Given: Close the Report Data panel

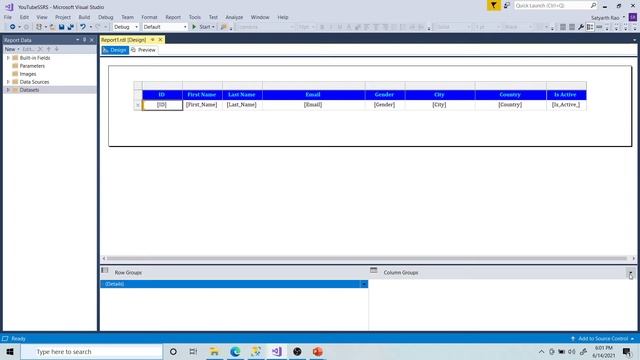Looking at the screenshot, I should (x=92, y=40).
